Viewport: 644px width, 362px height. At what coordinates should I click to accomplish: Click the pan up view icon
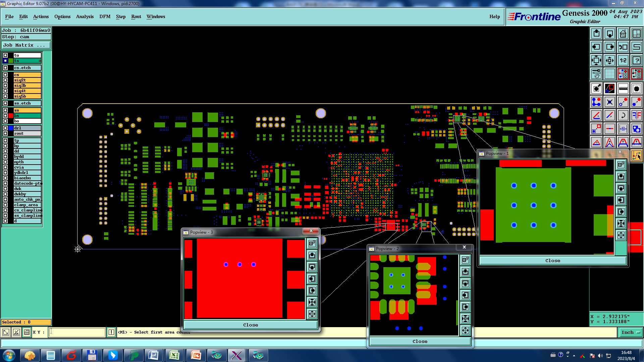(596, 34)
